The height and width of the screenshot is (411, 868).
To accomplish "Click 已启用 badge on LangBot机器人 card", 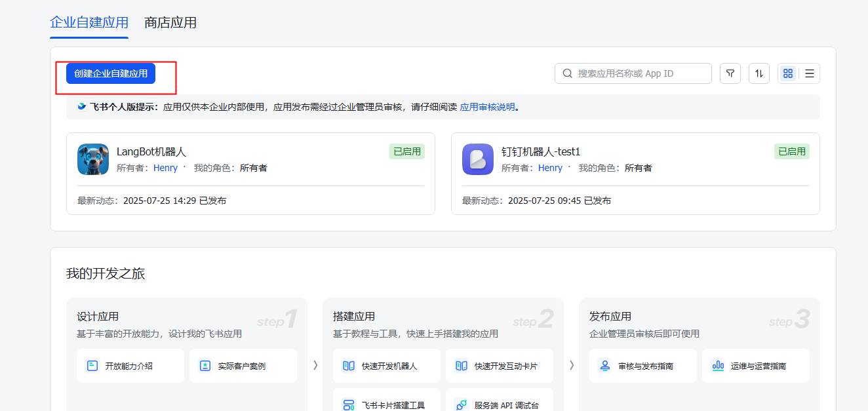I will coord(407,151).
